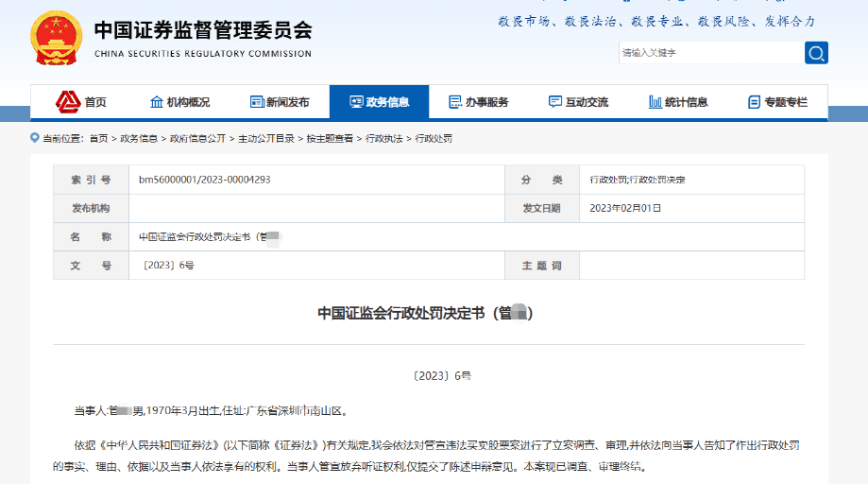Click the list icon for 办事服务
This screenshot has width=868, height=484.
tap(455, 102)
